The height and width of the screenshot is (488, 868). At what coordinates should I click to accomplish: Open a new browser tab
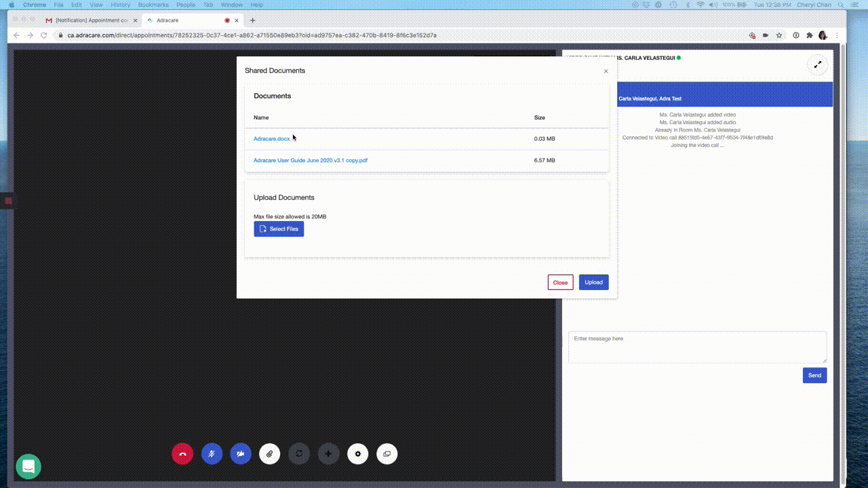(x=253, y=20)
